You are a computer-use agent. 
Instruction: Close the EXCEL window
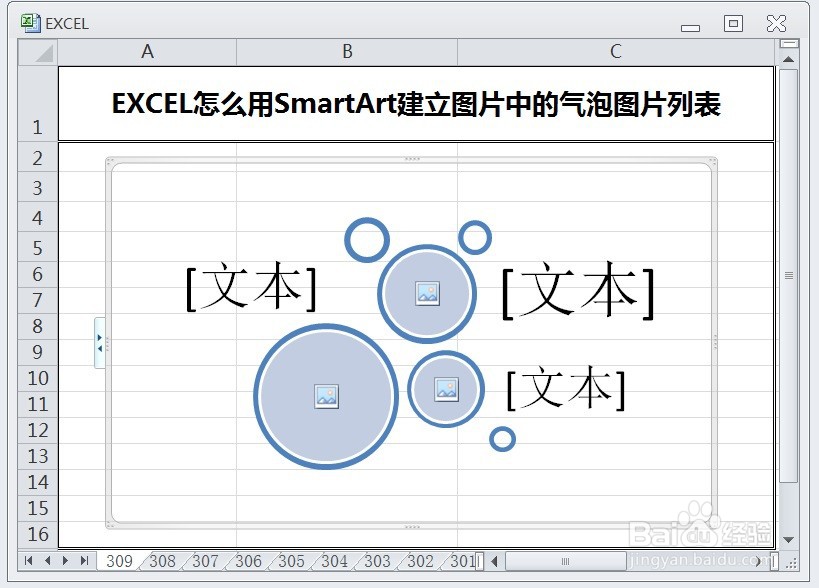click(776, 23)
